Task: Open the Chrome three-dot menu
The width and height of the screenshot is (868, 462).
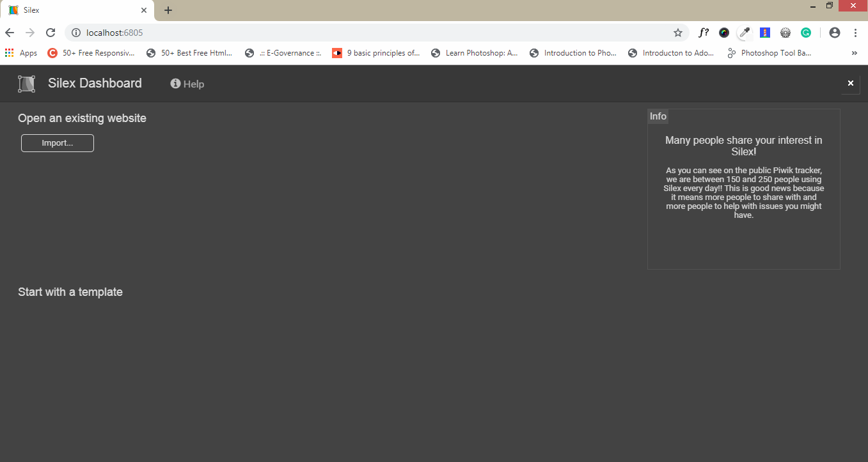Action: 855,33
